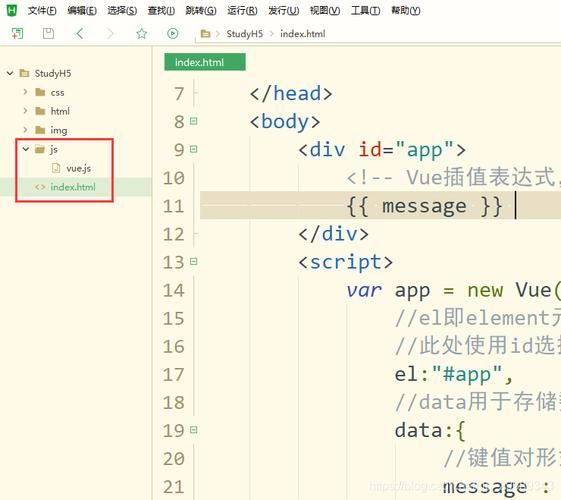
Task: Open the 编辑(E) menu
Action: [x=82, y=11]
